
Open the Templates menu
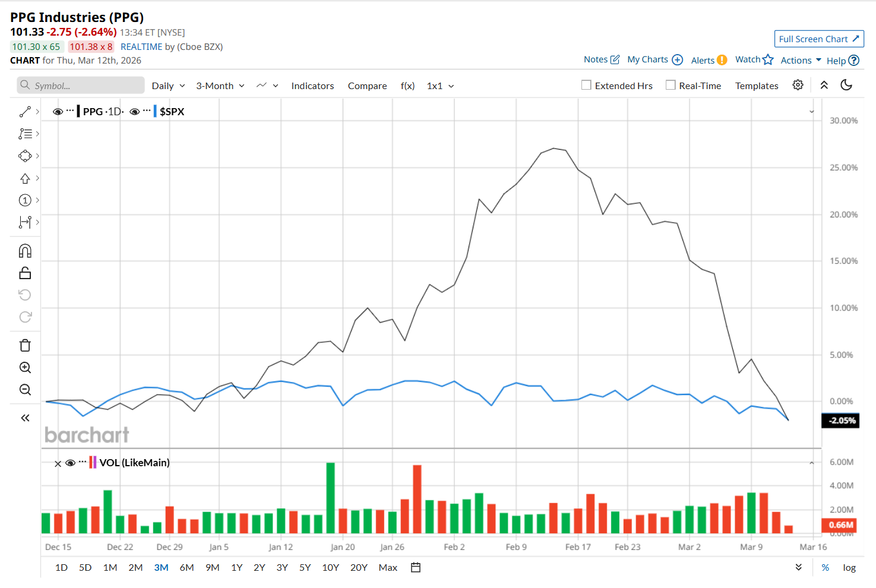pyautogui.click(x=757, y=86)
